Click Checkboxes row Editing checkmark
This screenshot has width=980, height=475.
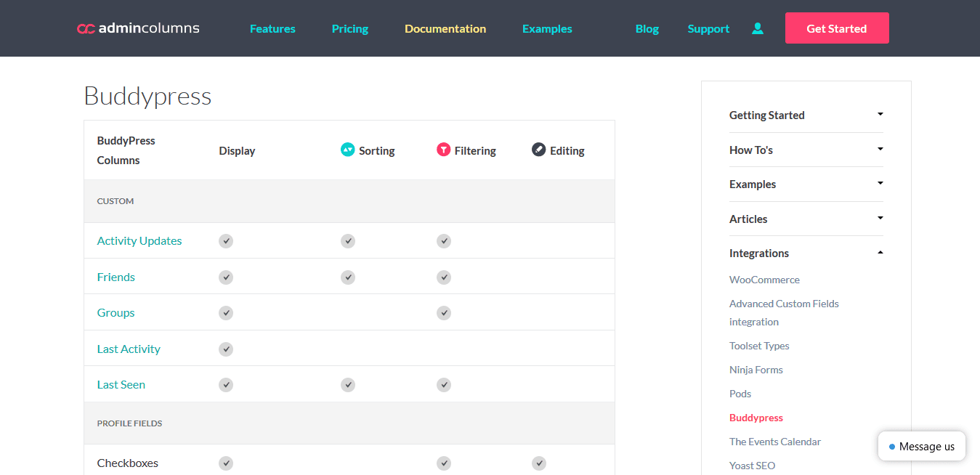pyautogui.click(x=538, y=463)
